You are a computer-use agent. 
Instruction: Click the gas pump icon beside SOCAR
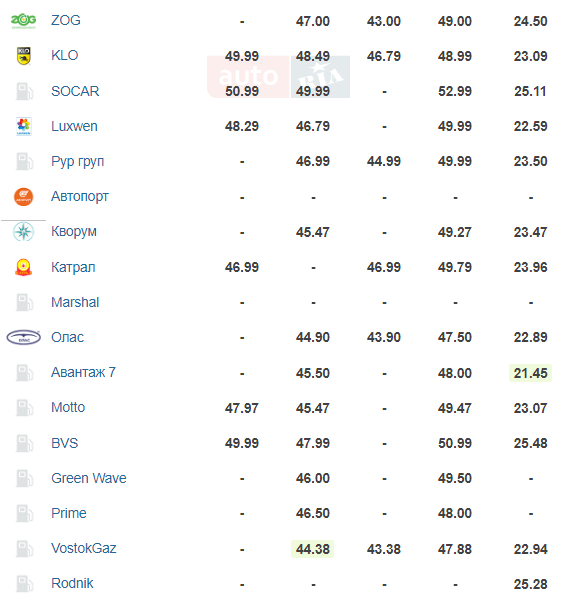click(x=24, y=91)
